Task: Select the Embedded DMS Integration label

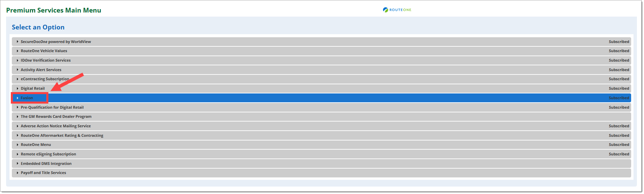Action: pyautogui.click(x=46, y=164)
